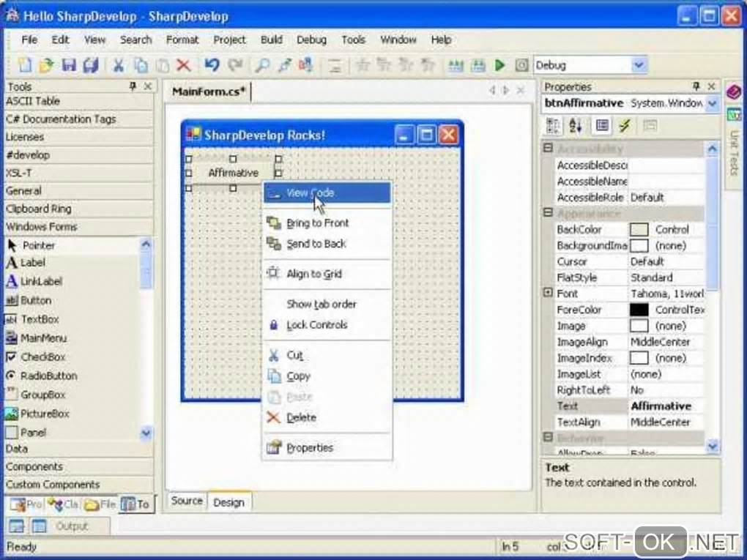Click the BackColor color swatch

pyautogui.click(x=639, y=230)
